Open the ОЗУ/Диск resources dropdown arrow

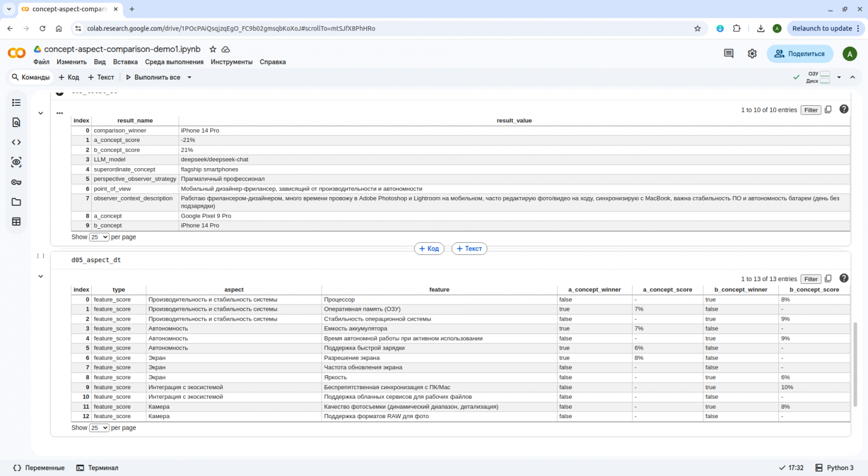pos(839,77)
